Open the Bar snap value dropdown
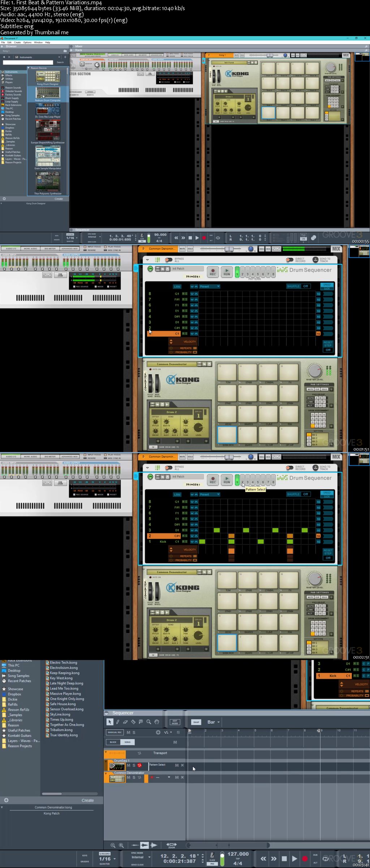370x868 pixels. (x=213, y=722)
